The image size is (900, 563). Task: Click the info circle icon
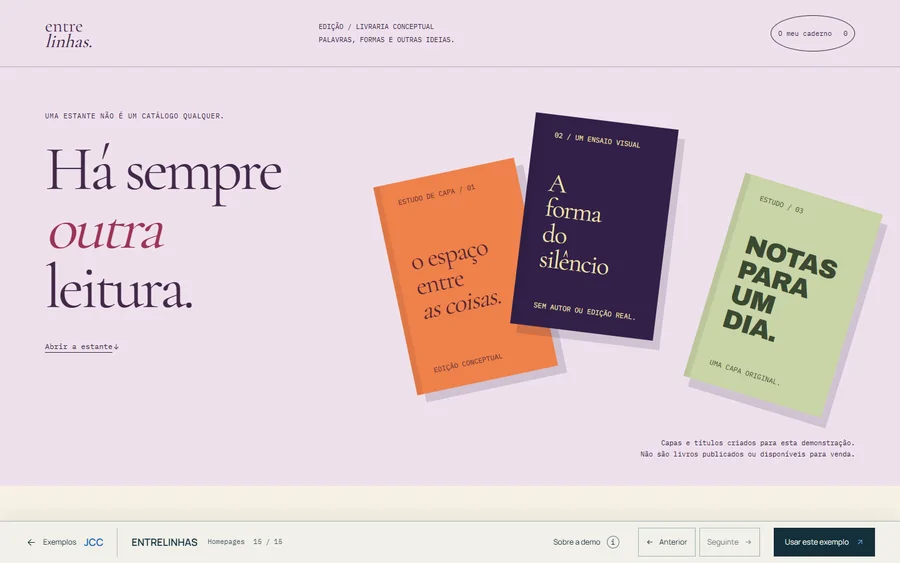pyautogui.click(x=613, y=542)
